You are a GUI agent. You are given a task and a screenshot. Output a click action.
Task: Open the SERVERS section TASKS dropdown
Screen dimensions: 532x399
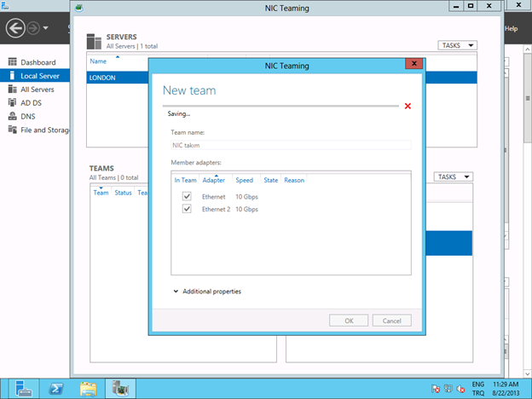(457, 45)
